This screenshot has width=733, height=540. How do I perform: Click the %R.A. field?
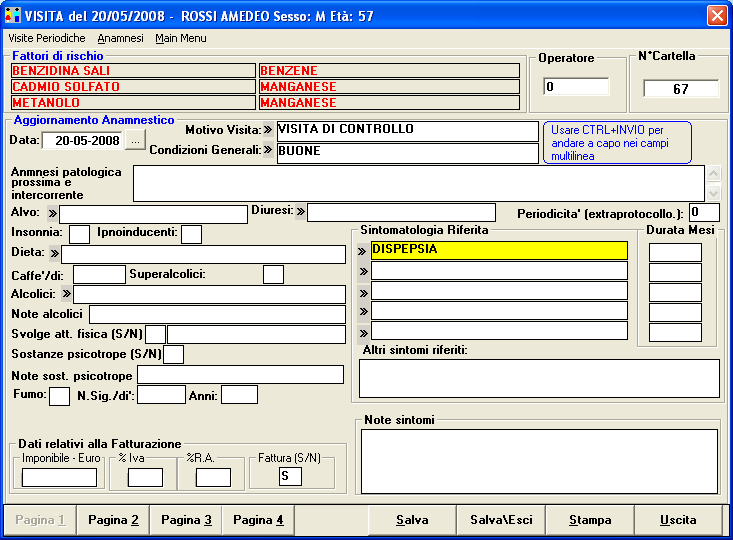(x=213, y=478)
